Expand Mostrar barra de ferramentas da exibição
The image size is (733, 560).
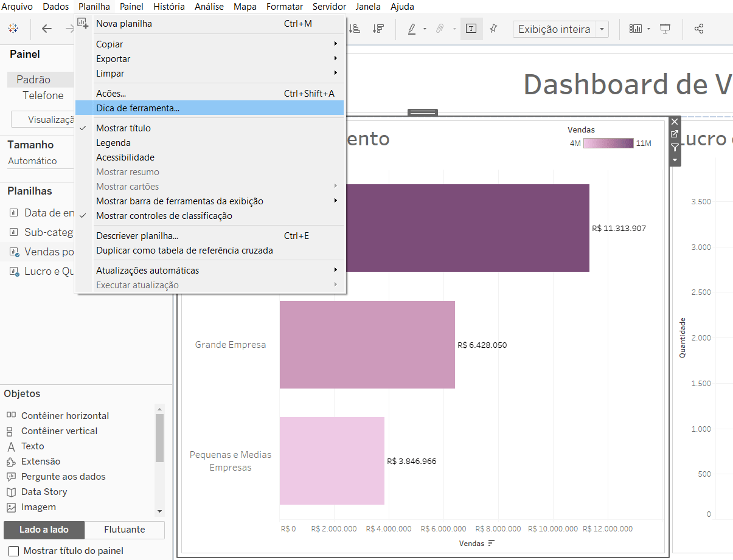[210, 201]
